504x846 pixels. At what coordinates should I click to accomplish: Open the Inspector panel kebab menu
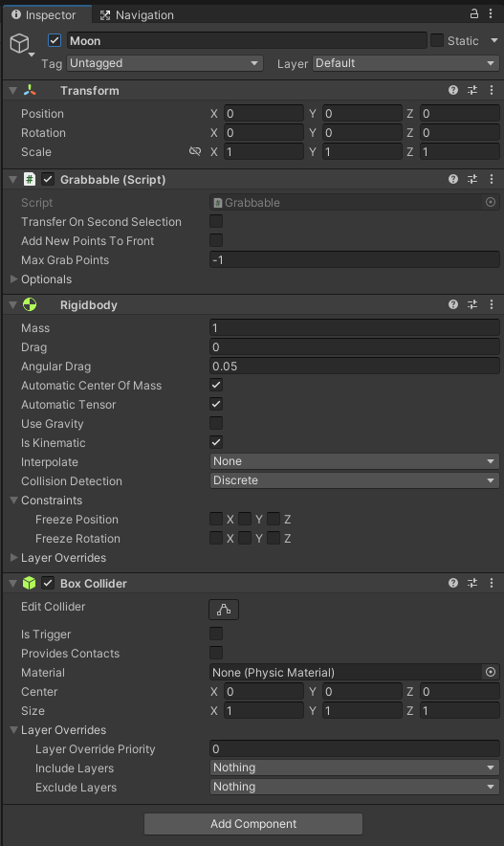click(491, 14)
